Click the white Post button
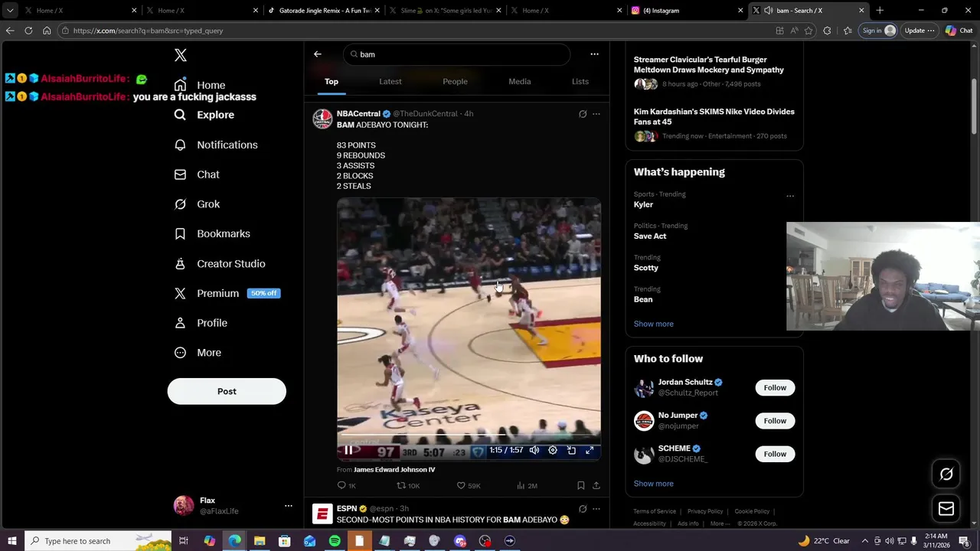Viewport: 980px width, 551px height. pyautogui.click(x=227, y=391)
